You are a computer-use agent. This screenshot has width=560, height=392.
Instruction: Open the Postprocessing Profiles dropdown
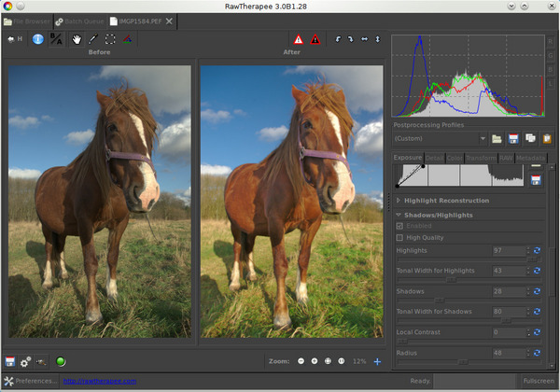click(x=440, y=138)
